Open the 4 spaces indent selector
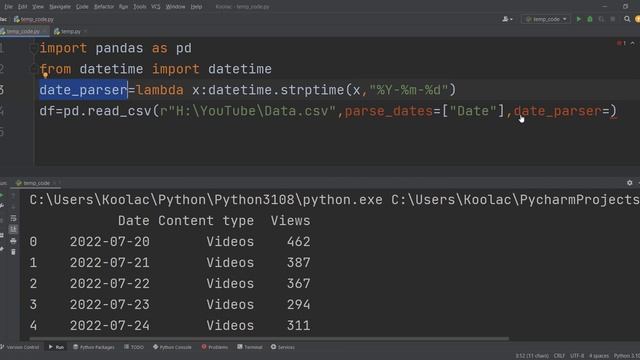640x360 pixels. (x=598, y=356)
